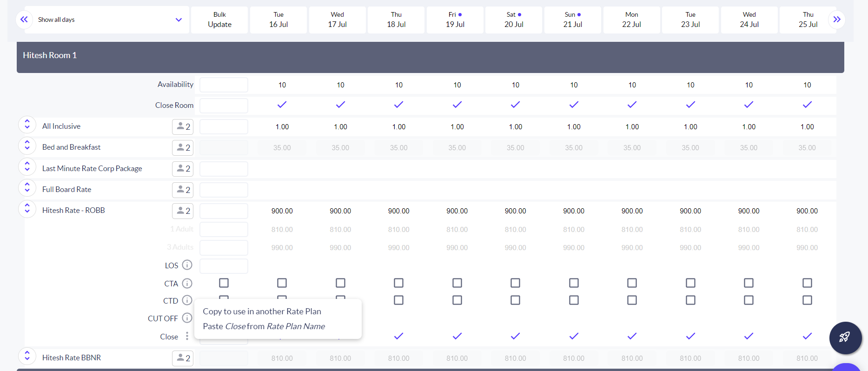Toggle ROBB Close checkmark for 22 Jul
The width and height of the screenshot is (868, 371).
(632, 336)
